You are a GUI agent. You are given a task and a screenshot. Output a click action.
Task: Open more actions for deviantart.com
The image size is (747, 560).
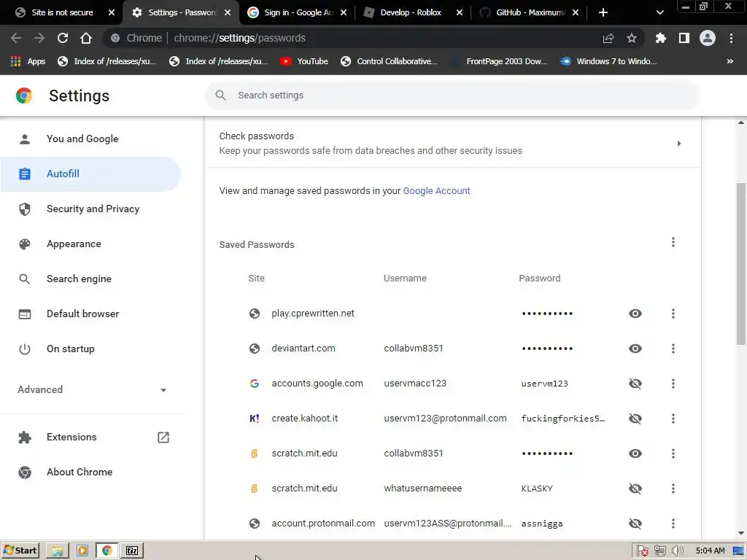pos(673,349)
